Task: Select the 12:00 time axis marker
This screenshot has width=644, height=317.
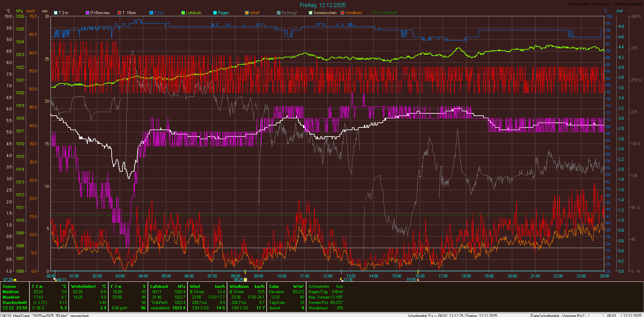Action: point(328,276)
